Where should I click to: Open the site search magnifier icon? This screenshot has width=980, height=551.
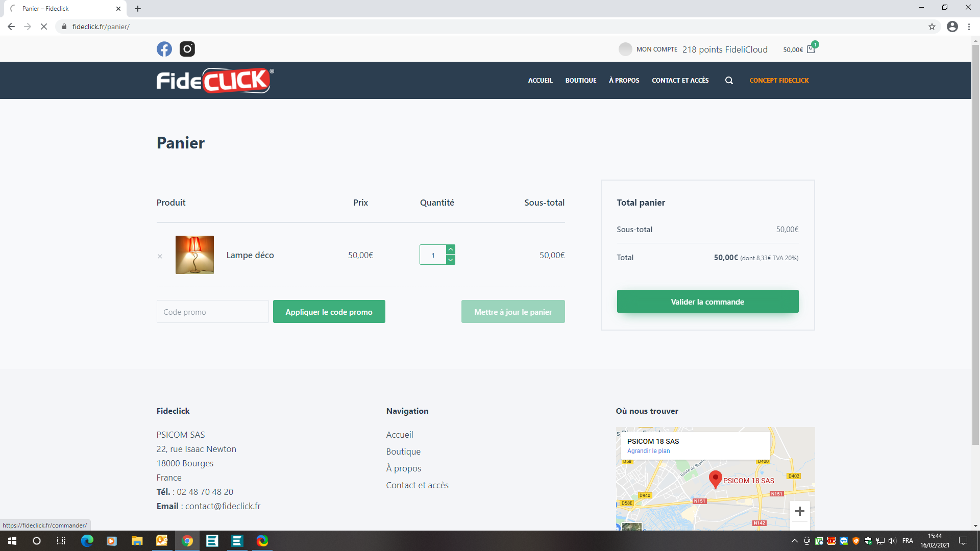(x=729, y=81)
